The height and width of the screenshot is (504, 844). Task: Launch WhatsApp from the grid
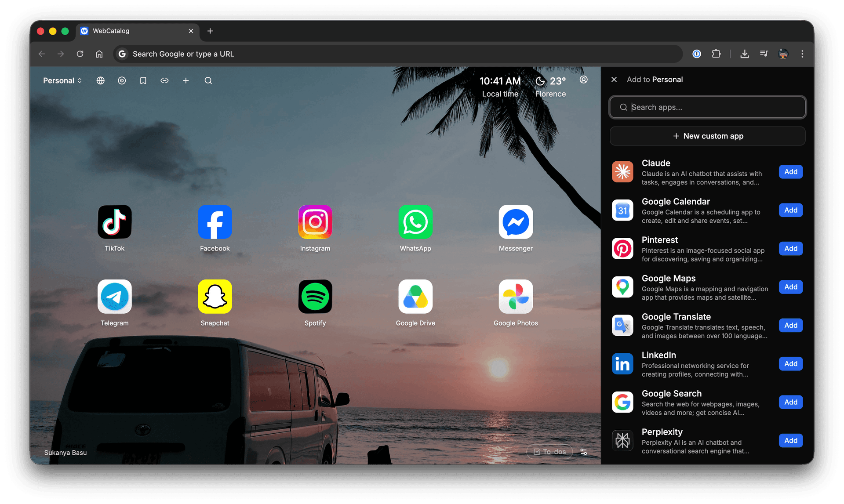tap(415, 222)
